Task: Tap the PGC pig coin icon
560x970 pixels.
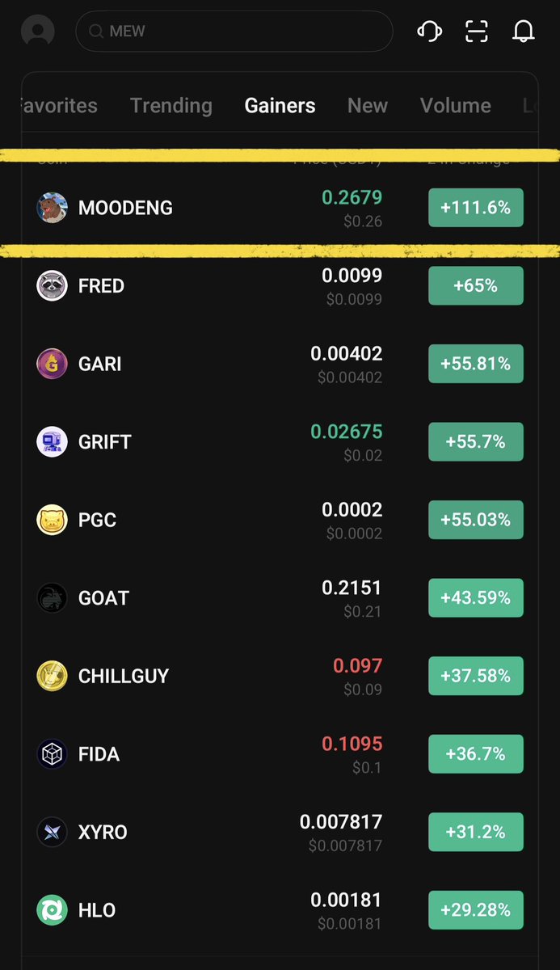Action: tap(53, 520)
